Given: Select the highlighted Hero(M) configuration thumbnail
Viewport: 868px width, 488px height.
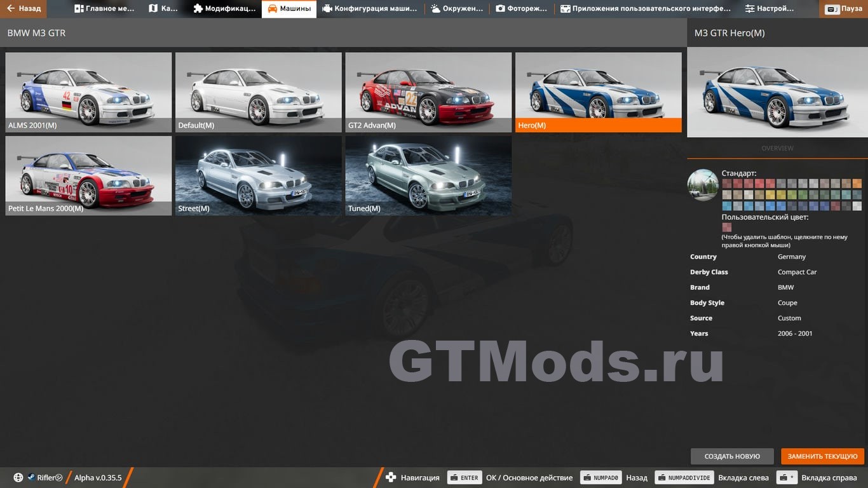Looking at the screenshot, I should click(x=599, y=92).
